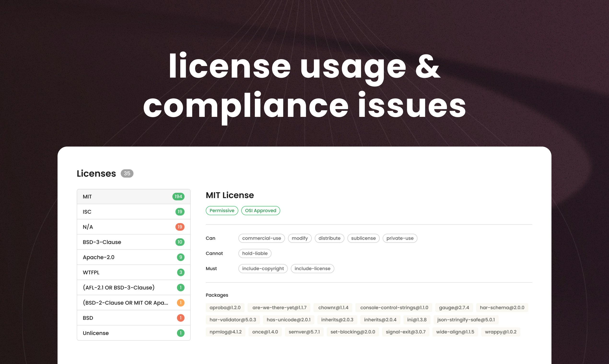Select WTFPL from the list
Image resolution: width=609 pixels, height=364 pixels.
pyautogui.click(x=134, y=272)
